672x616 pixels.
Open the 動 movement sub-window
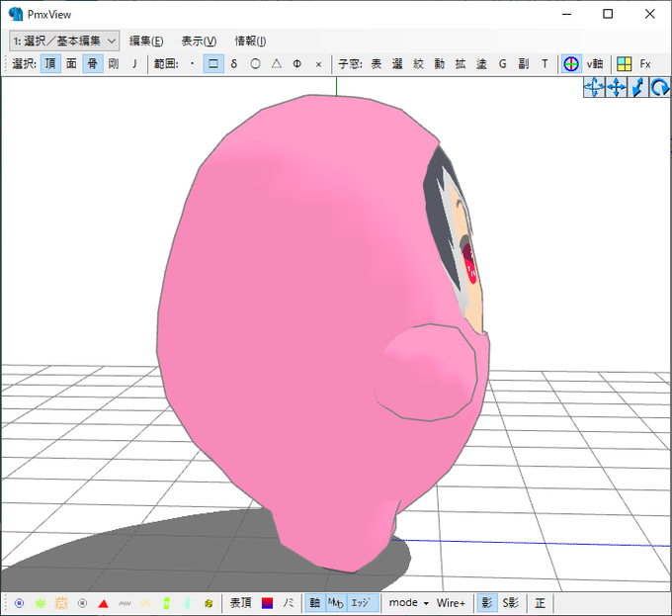440,64
